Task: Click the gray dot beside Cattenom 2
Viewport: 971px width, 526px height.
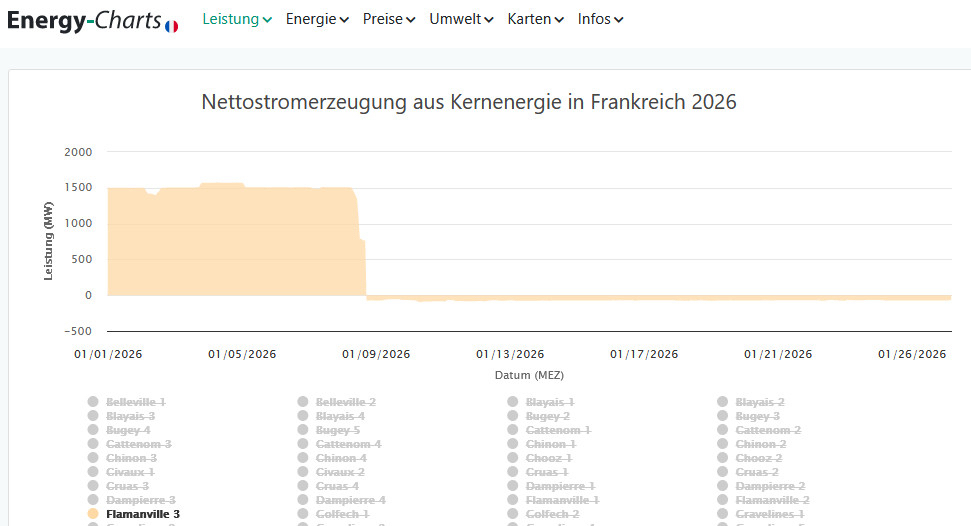Action: [723, 430]
